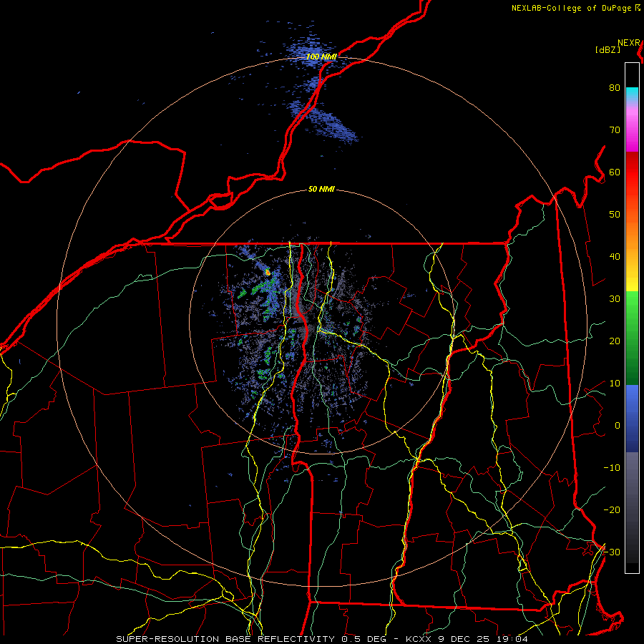Click the KCXX station identifier in caption
This screenshot has width=644, height=644.
click(420, 639)
